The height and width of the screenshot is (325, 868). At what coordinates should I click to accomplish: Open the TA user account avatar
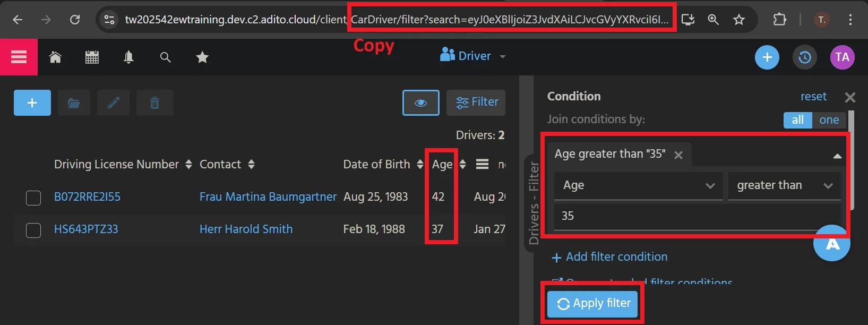pos(843,57)
